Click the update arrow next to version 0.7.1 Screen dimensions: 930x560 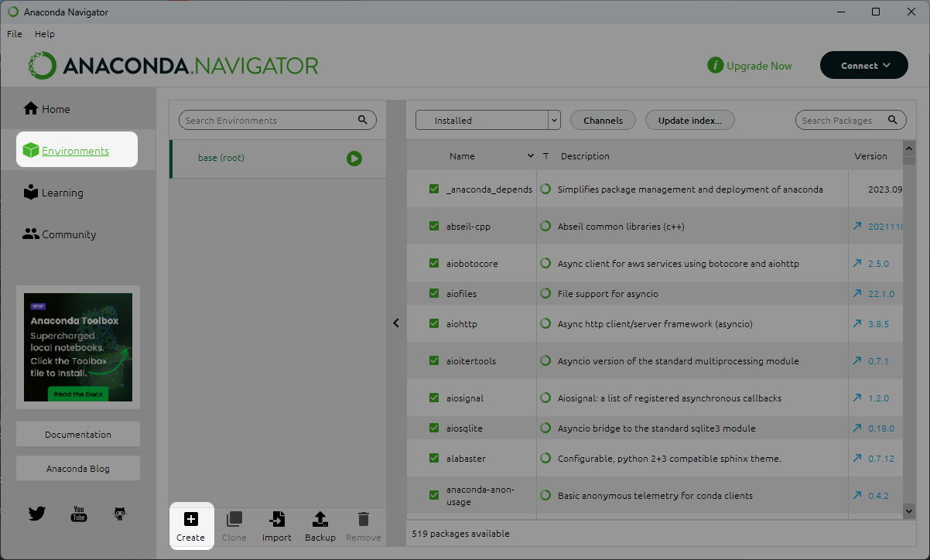[x=857, y=361]
